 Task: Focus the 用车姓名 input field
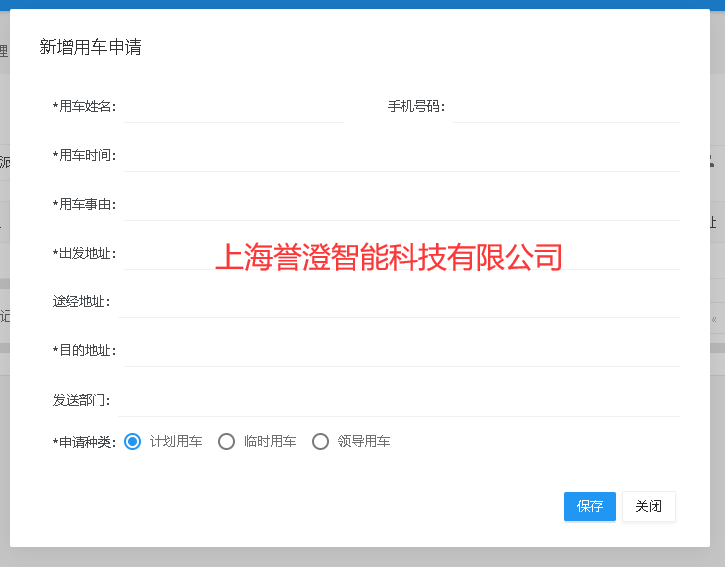pos(234,107)
